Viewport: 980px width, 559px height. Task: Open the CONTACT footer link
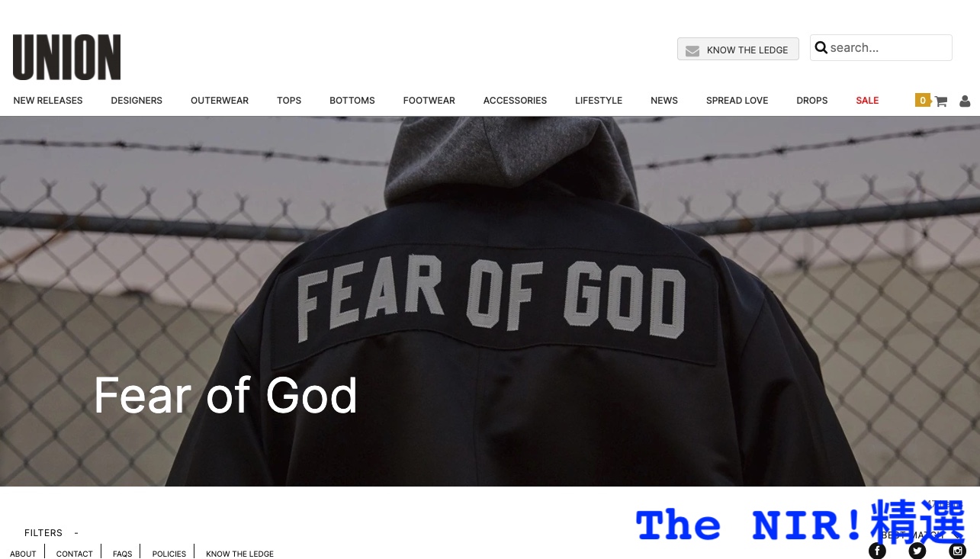point(74,554)
